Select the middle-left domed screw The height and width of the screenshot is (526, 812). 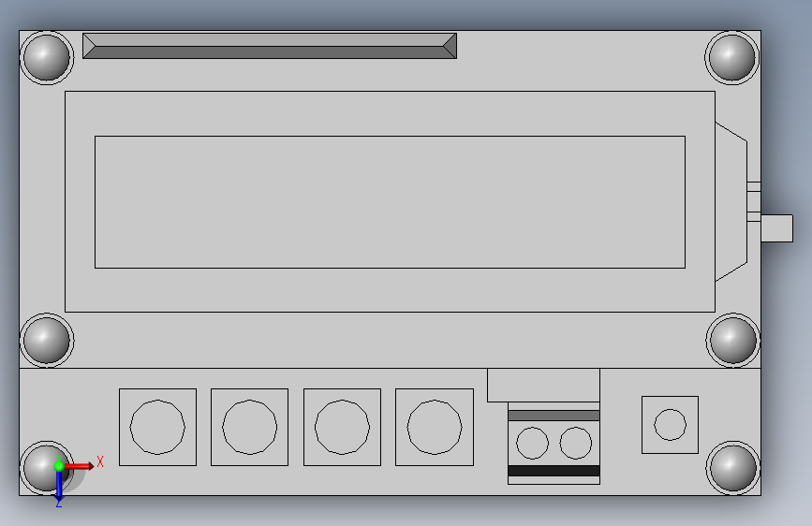[x=47, y=340]
